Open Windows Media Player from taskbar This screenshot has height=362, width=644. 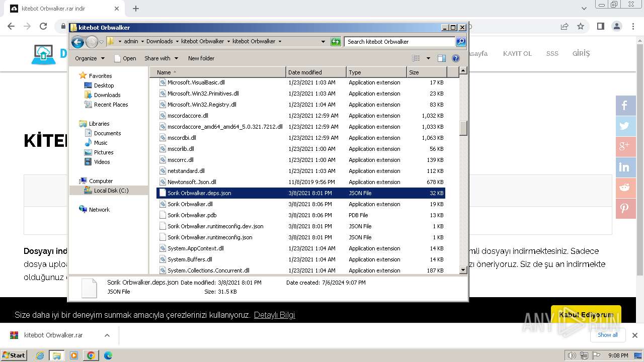click(74, 355)
